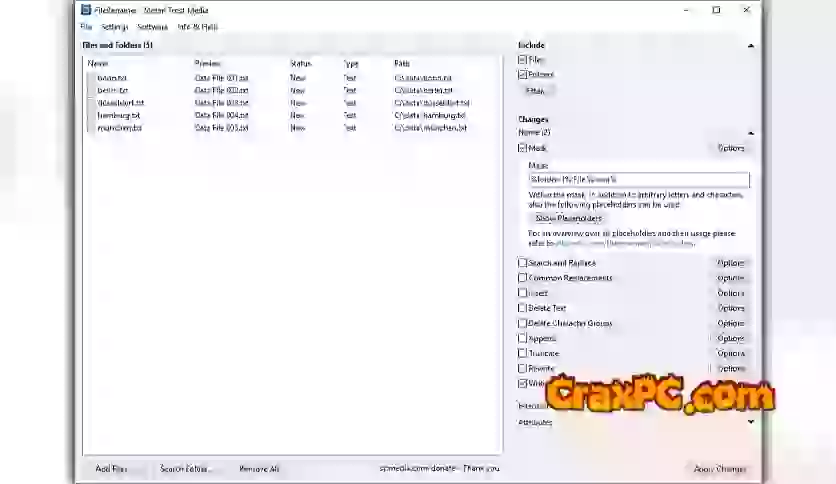Enable the Search and Replace checkbox
This screenshot has height=484, width=836.
pyautogui.click(x=522, y=263)
